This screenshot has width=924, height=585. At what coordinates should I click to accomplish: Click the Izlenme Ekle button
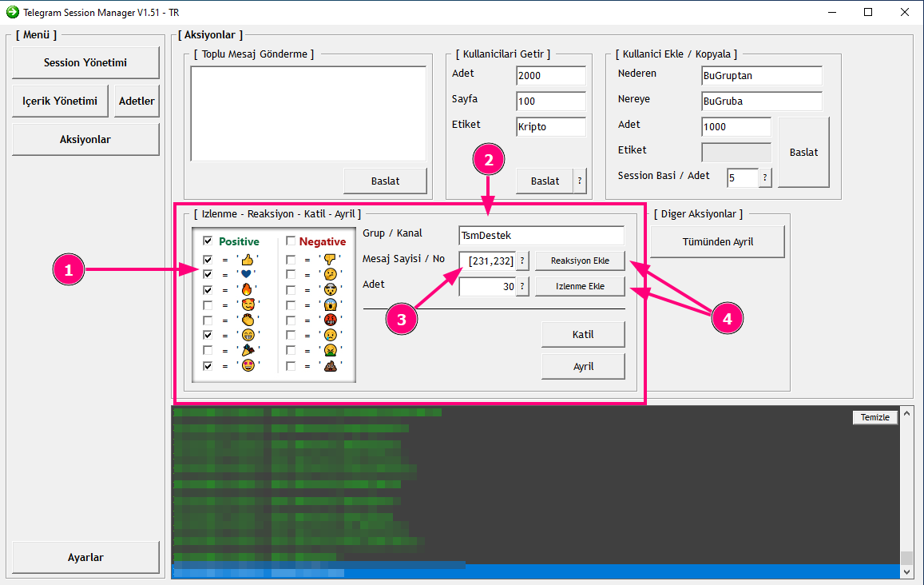[580, 286]
